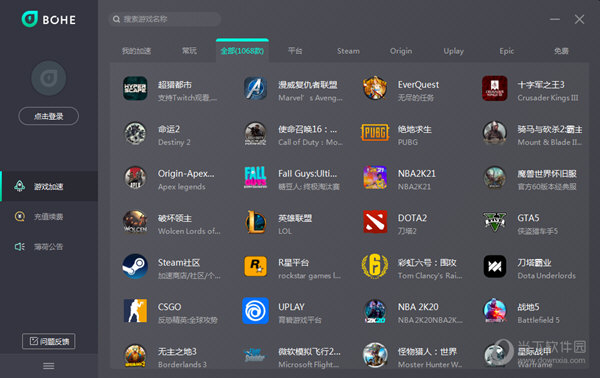
Task: Open the World of Warcraft Classic icon
Action: tap(495, 178)
